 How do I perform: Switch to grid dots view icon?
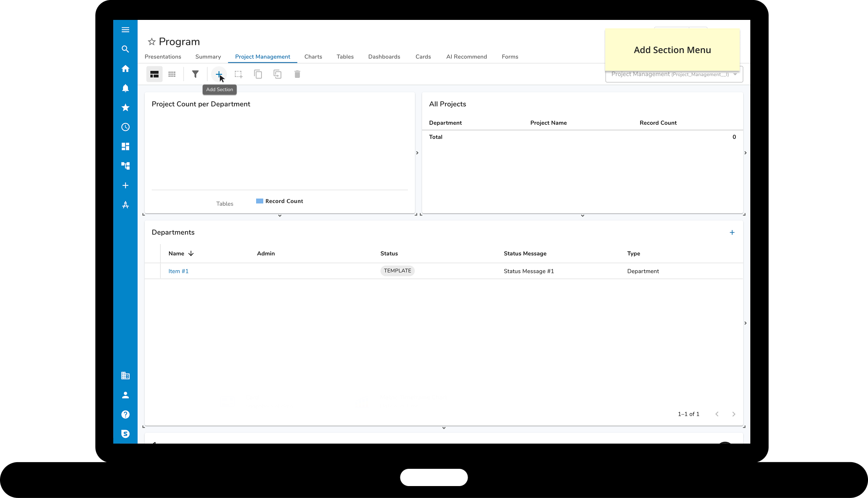pos(172,74)
